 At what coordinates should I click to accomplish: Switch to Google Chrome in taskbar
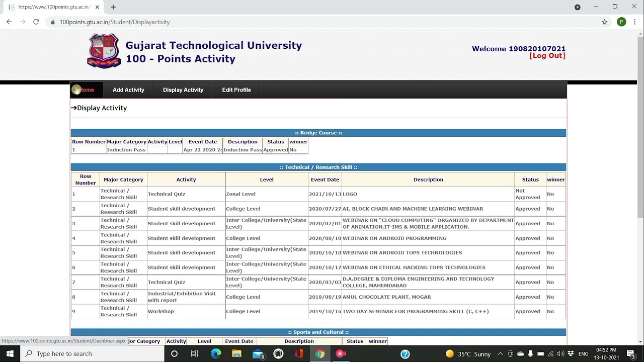320,353
